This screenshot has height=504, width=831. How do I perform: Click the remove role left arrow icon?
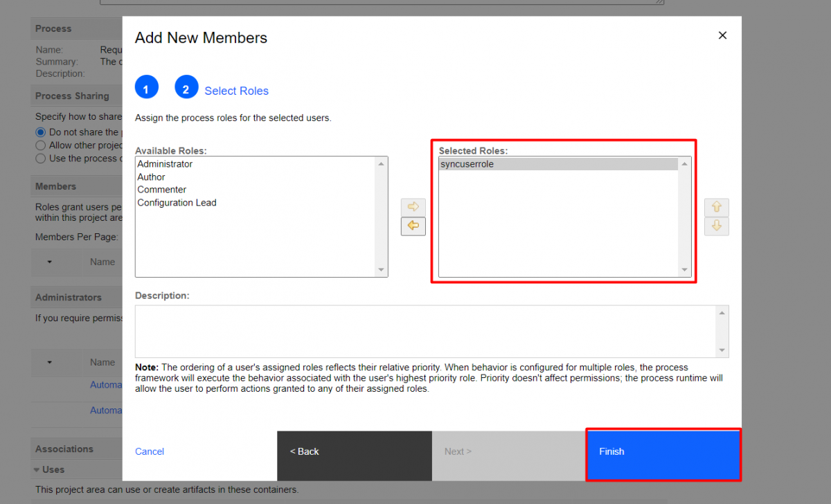[413, 226]
